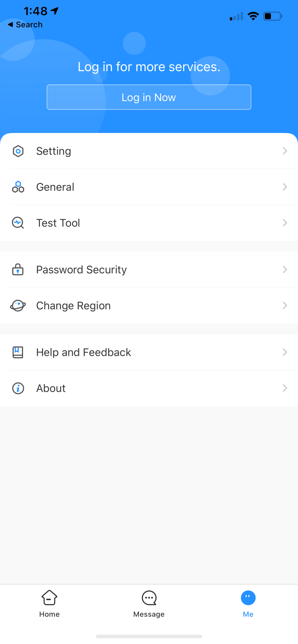The width and height of the screenshot is (298, 644).
Task: Tap the General hexagons icon
Action: pyautogui.click(x=18, y=187)
